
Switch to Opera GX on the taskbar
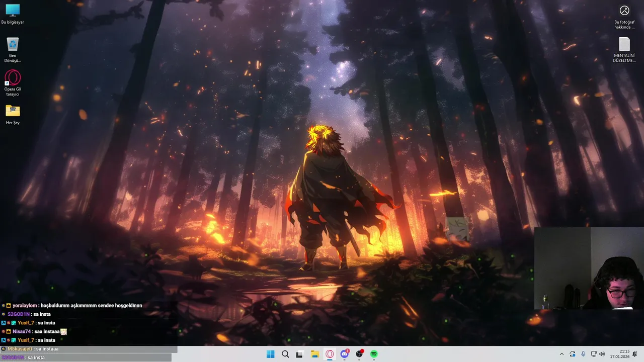(330, 354)
